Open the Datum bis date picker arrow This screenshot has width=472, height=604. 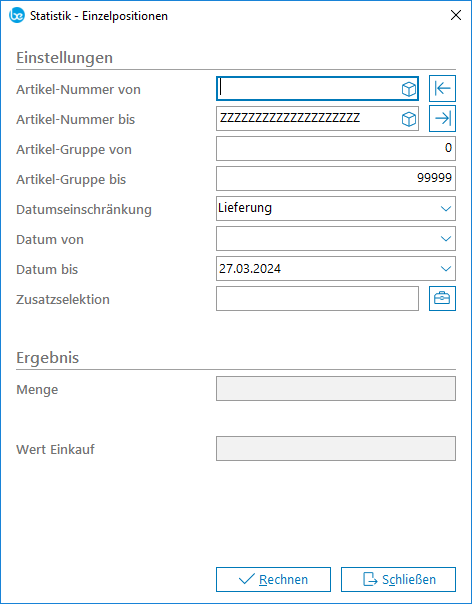pyautogui.click(x=446, y=269)
